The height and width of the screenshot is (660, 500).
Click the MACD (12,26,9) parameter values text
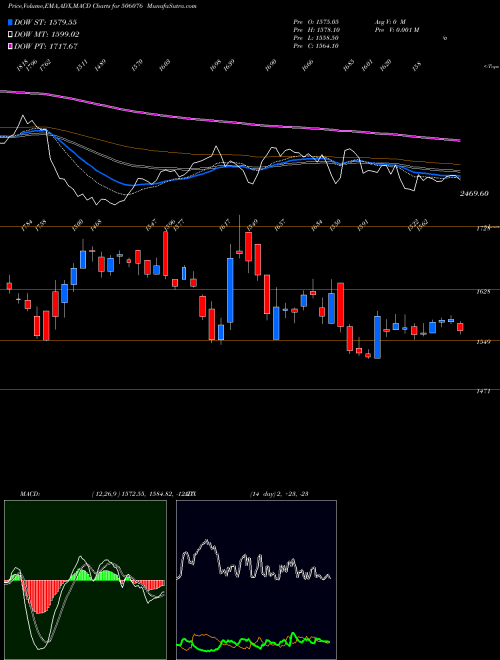point(140,494)
